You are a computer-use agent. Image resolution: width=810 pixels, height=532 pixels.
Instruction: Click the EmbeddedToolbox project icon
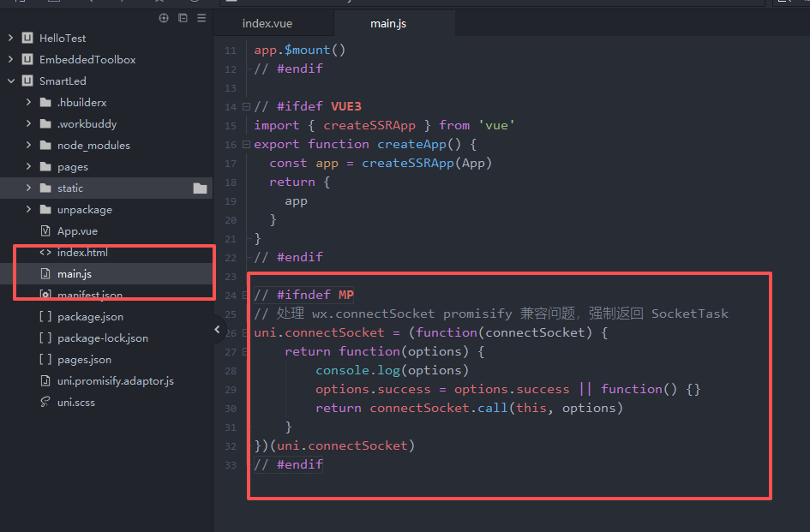point(27,59)
